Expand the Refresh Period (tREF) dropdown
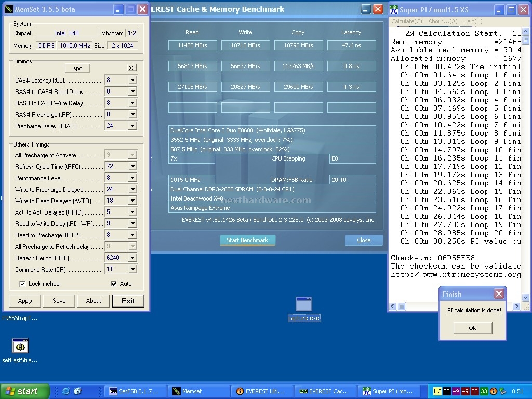This screenshot has height=399, width=532. 132,258
